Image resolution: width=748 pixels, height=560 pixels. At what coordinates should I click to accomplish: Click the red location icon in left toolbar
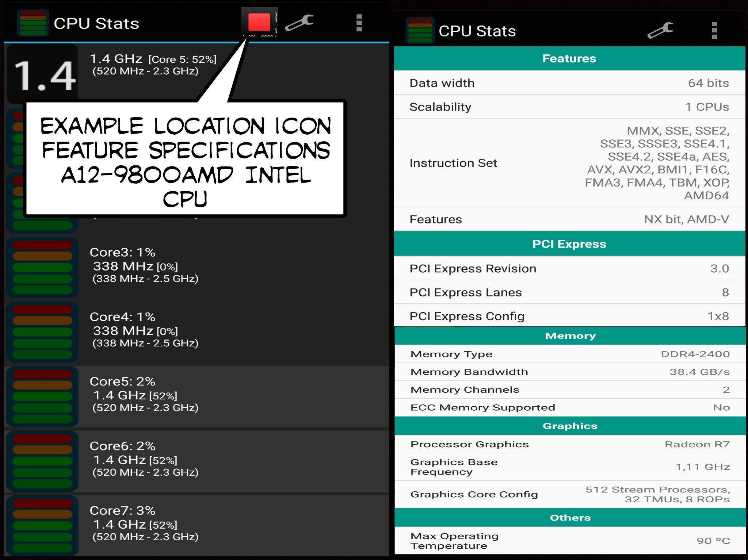pyautogui.click(x=259, y=22)
